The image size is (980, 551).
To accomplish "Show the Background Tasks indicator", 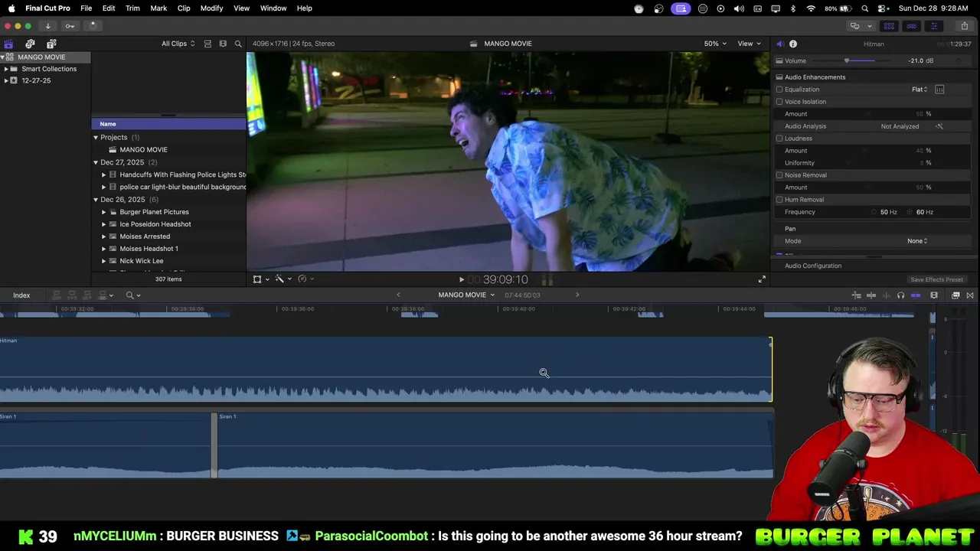I will coord(92,26).
